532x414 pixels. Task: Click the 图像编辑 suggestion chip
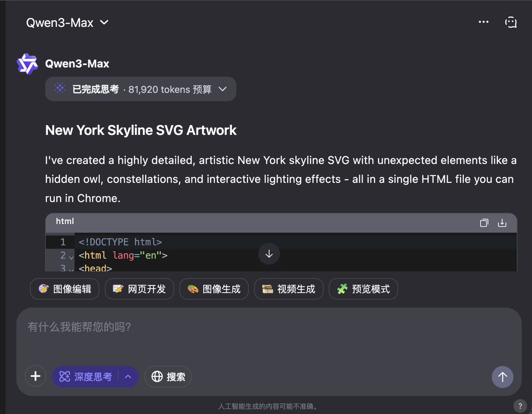pyautogui.click(x=64, y=289)
